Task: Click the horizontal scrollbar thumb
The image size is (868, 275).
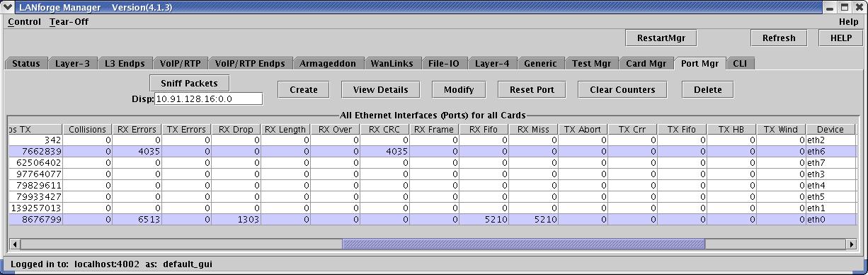Action: [x=523, y=244]
